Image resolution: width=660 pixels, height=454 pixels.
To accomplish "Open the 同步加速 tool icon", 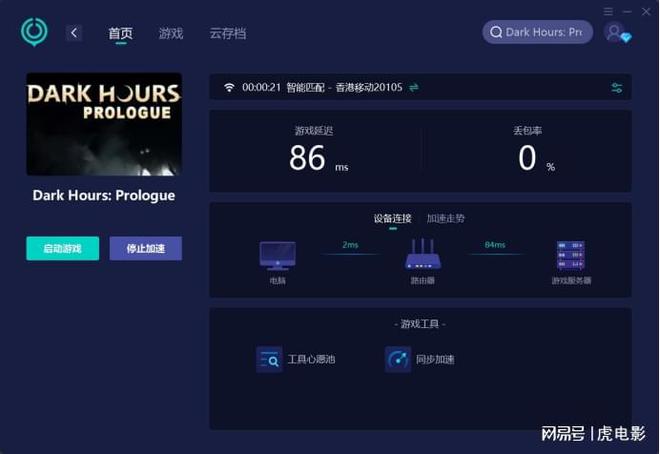I will click(398, 359).
